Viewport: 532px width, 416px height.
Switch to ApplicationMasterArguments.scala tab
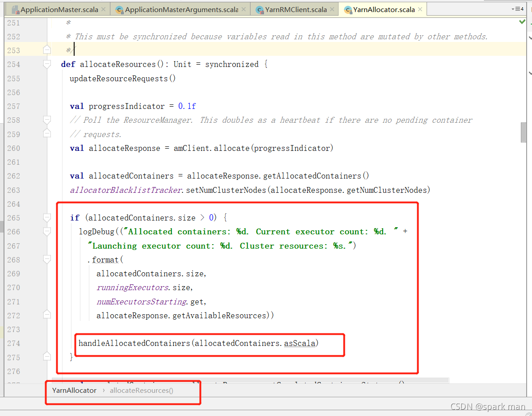pyautogui.click(x=181, y=9)
